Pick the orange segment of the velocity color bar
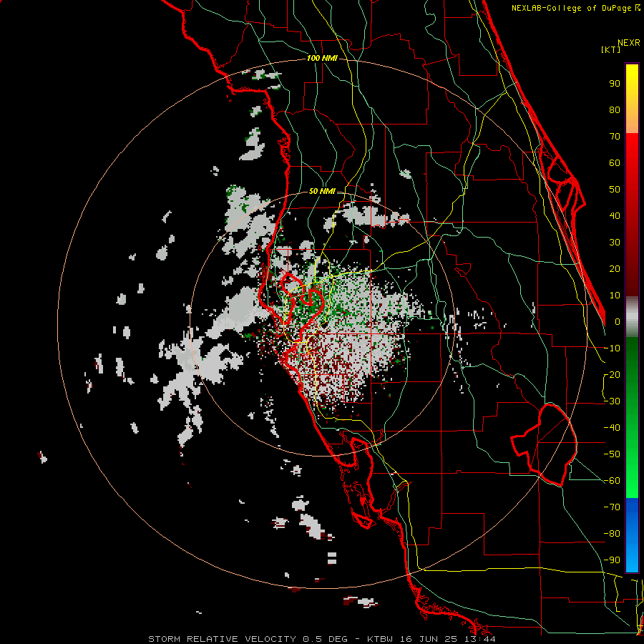 point(632,119)
